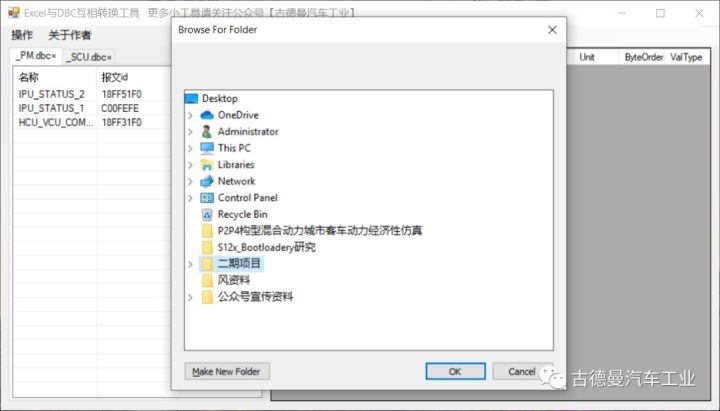
Task: Select the This PC monitor icon
Action: click(207, 148)
